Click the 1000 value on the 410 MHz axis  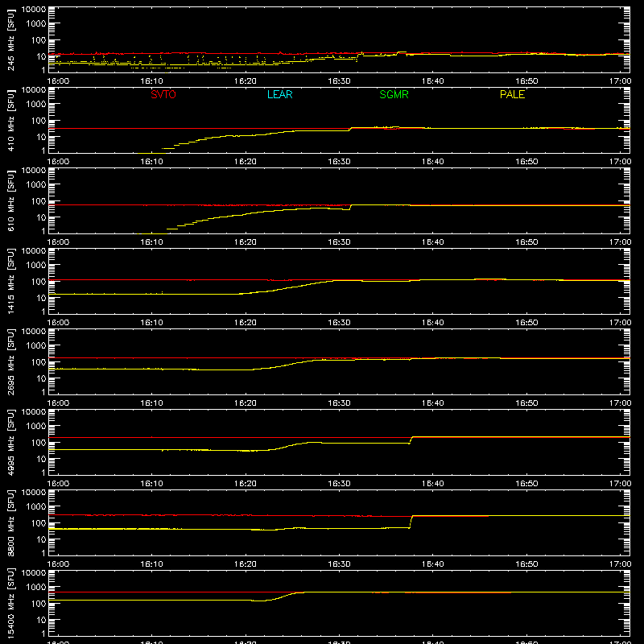(x=36, y=105)
